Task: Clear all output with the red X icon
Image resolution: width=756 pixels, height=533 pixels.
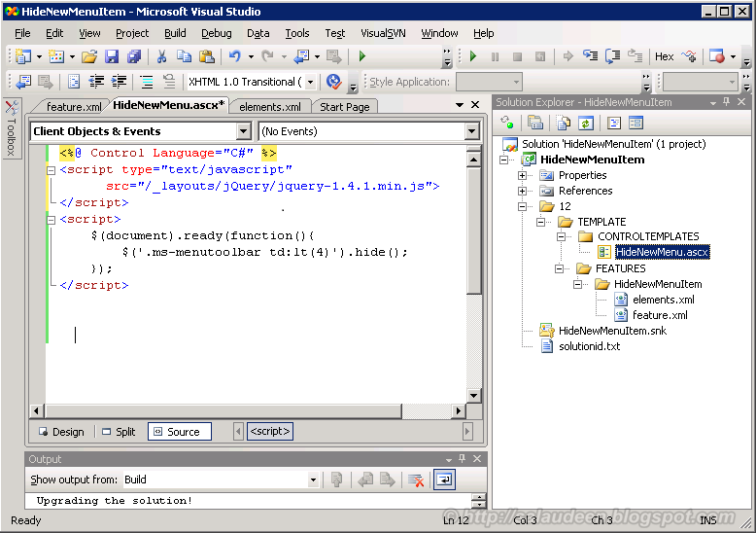Action: (x=416, y=480)
